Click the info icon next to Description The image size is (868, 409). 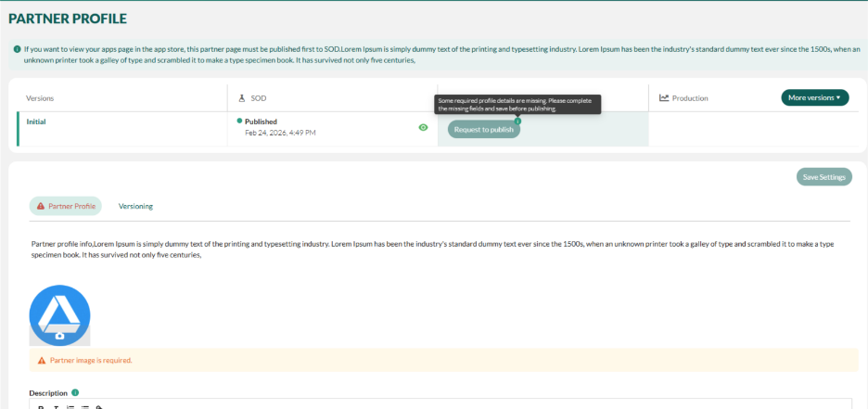75,392
